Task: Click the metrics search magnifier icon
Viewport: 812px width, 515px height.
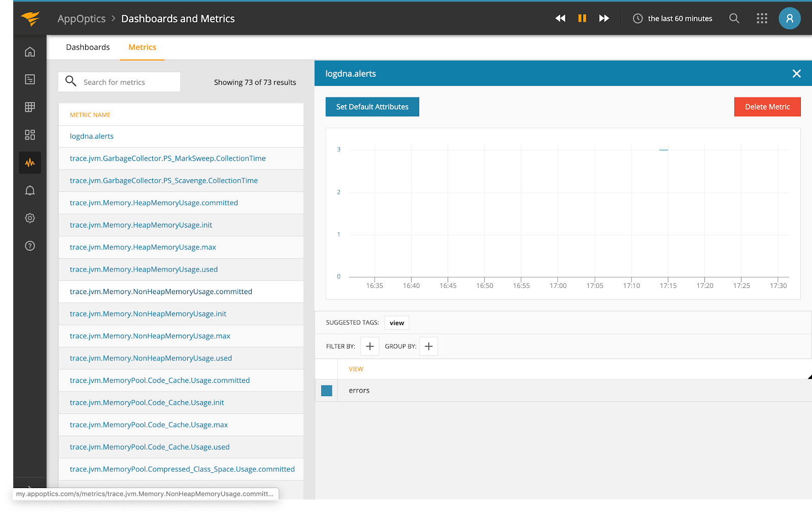Action: click(71, 81)
